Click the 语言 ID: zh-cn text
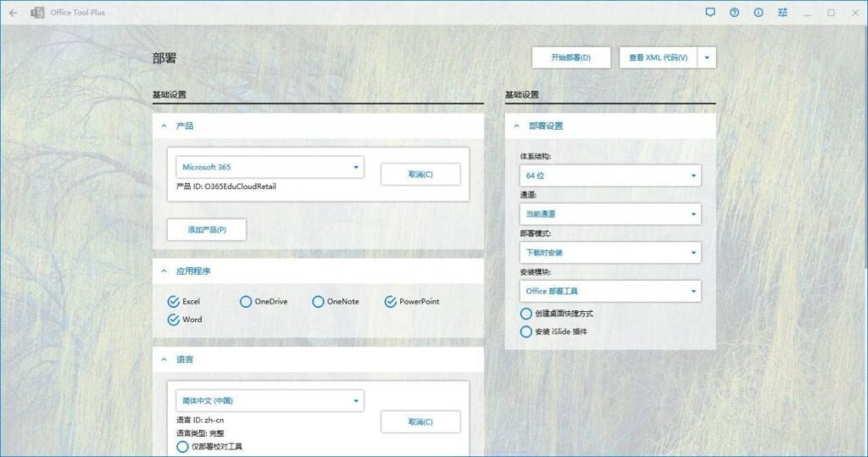The height and width of the screenshot is (457, 868). coord(200,421)
